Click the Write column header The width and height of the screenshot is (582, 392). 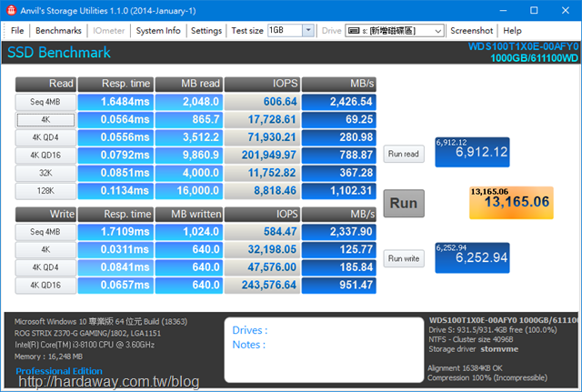pyautogui.click(x=45, y=214)
